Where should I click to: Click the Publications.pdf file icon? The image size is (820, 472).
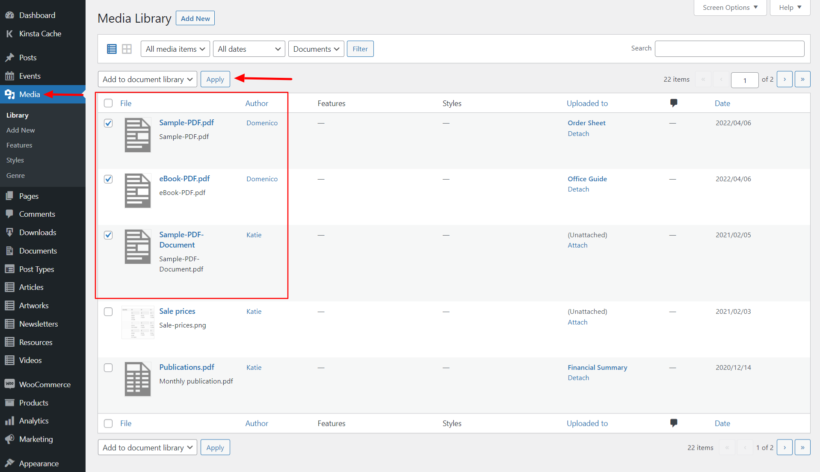(x=138, y=379)
